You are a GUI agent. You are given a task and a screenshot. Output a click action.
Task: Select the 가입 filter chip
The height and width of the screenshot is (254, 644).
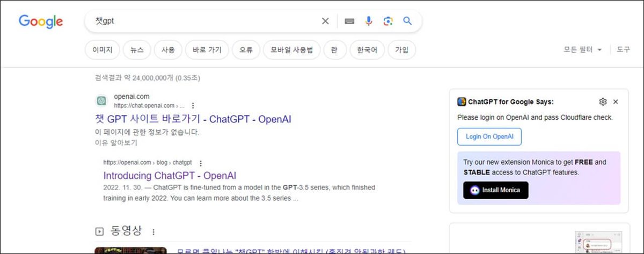[x=401, y=50]
